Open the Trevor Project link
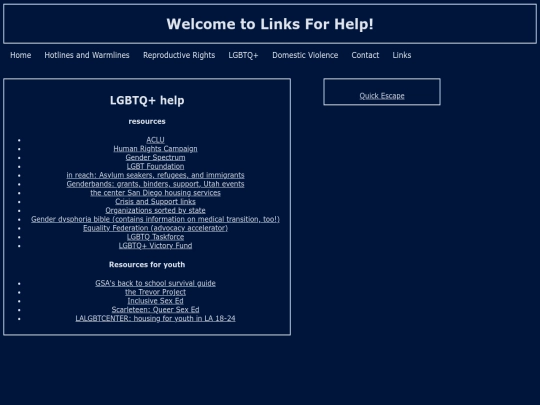Image resolution: width=540 pixels, height=405 pixels. 155,292
